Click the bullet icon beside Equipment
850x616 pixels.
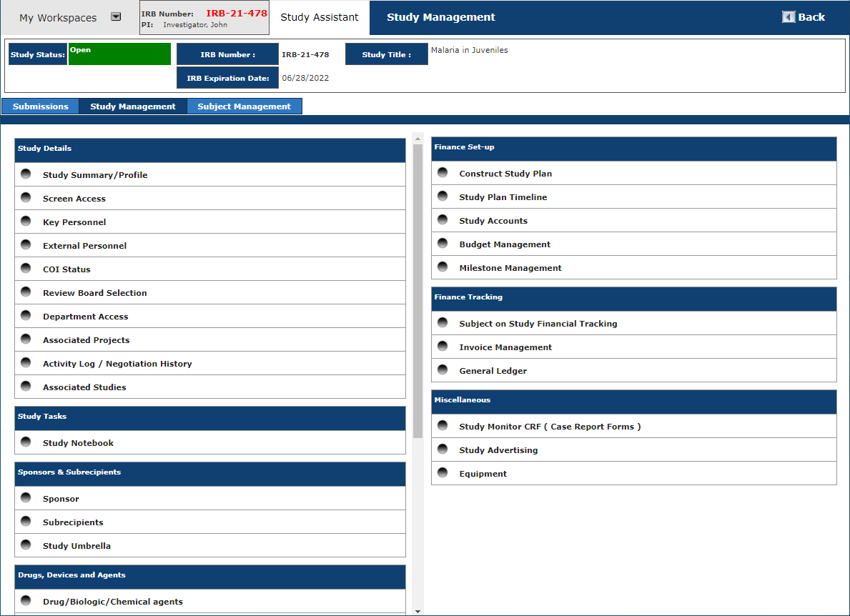pyautogui.click(x=443, y=473)
